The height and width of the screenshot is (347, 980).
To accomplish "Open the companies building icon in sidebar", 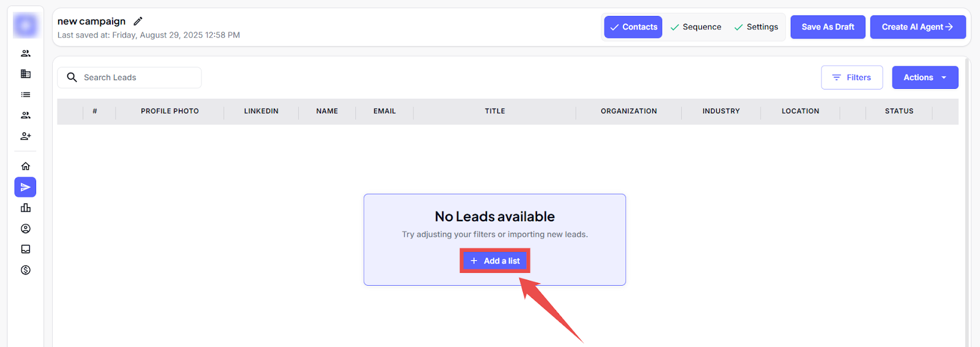I will pos(26,74).
